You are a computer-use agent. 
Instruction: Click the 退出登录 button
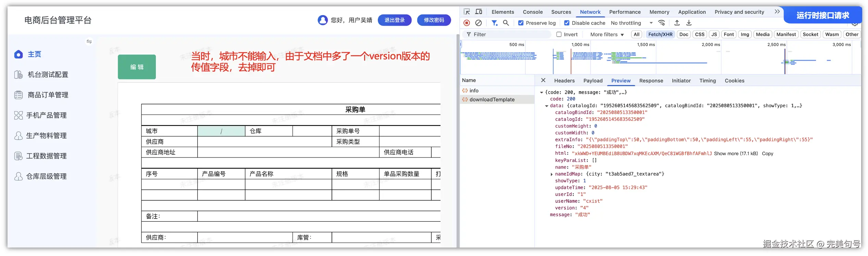(x=395, y=20)
